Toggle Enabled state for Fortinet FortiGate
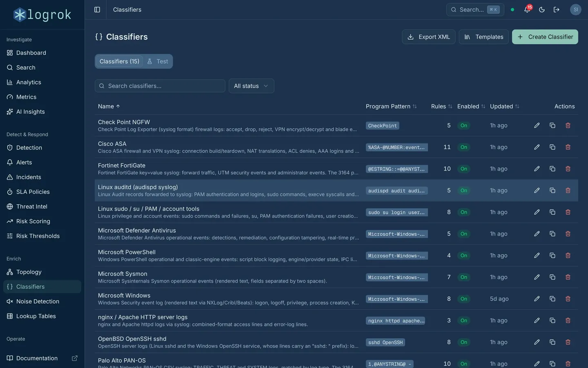Image resolution: width=588 pixels, height=368 pixels. [464, 169]
